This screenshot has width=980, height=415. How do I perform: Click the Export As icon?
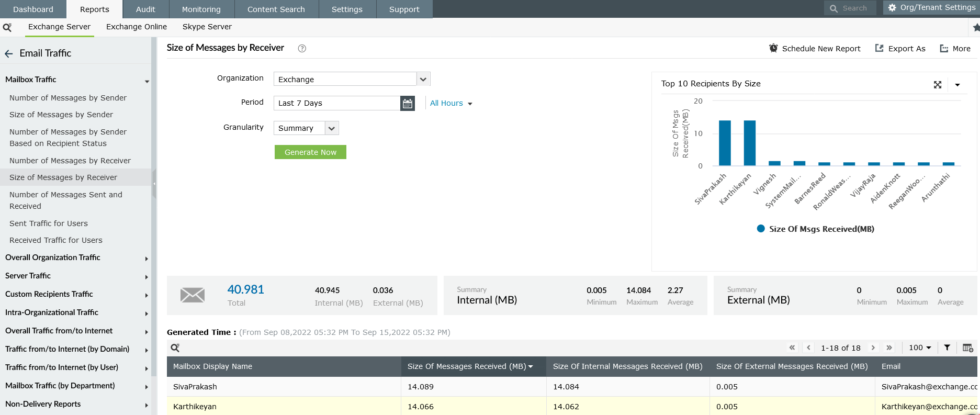880,48
